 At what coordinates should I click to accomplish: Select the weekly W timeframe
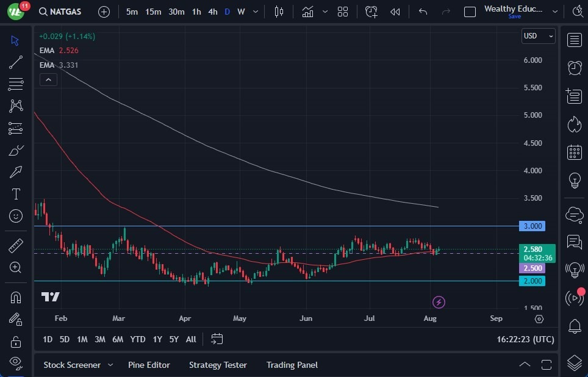coord(241,12)
